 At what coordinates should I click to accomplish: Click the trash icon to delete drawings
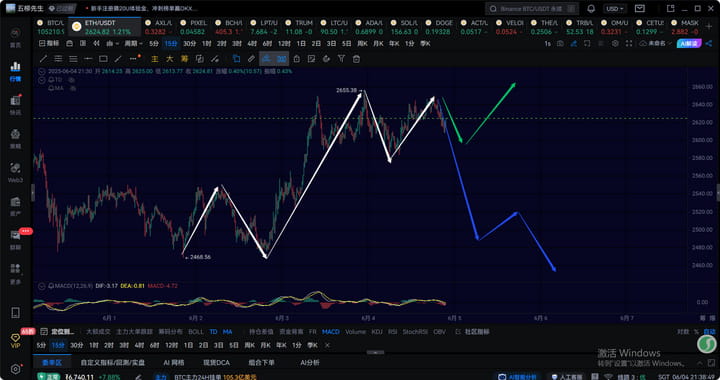[x=356, y=59]
